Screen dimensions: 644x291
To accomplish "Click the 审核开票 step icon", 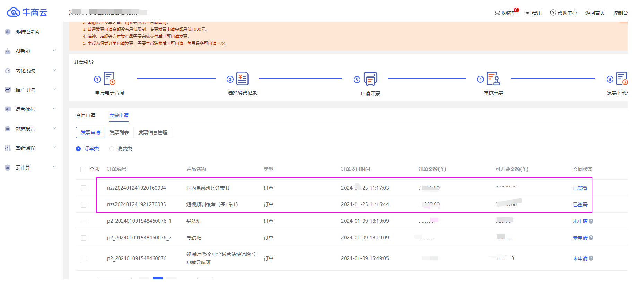I will pos(493,79).
